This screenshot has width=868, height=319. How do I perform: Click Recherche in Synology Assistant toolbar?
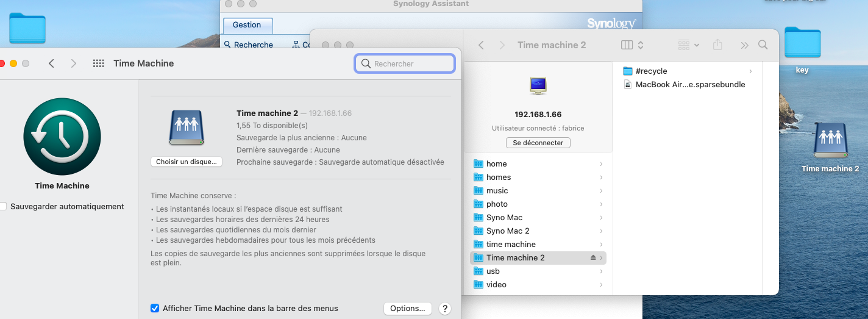(248, 45)
